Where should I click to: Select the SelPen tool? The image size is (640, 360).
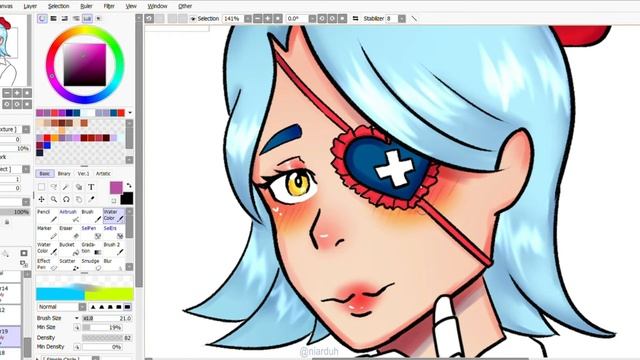point(91,232)
